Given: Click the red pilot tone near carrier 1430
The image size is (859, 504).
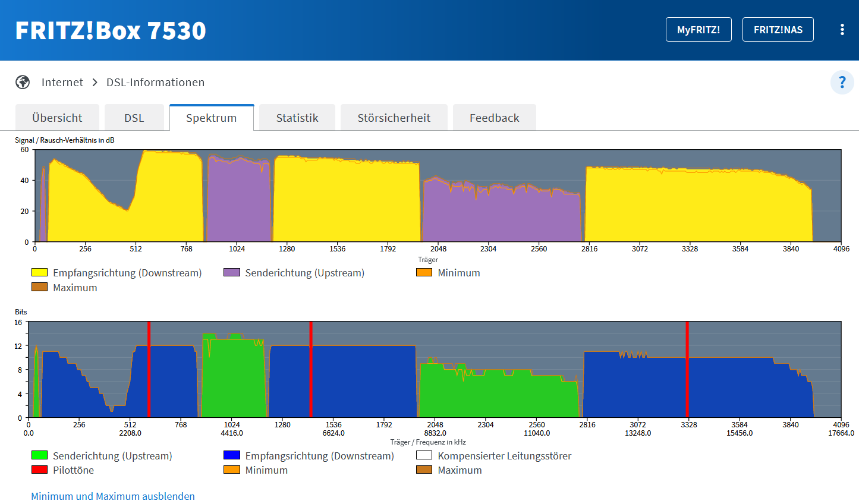Looking at the screenshot, I should click(311, 369).
